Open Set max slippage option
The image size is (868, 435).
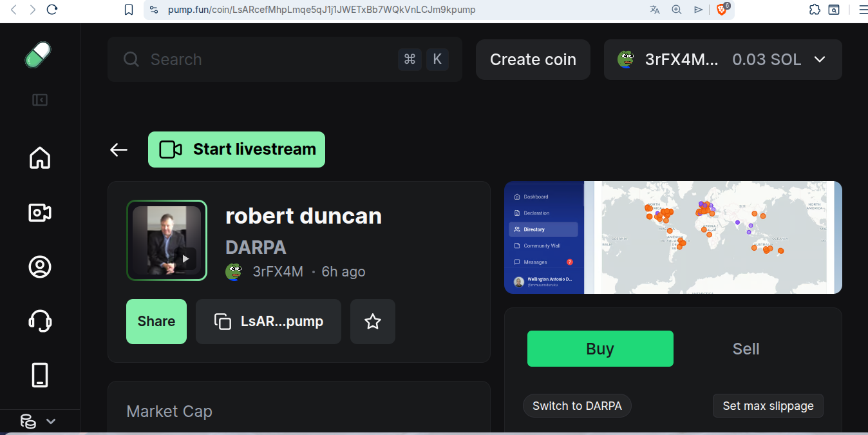[768, 406]
